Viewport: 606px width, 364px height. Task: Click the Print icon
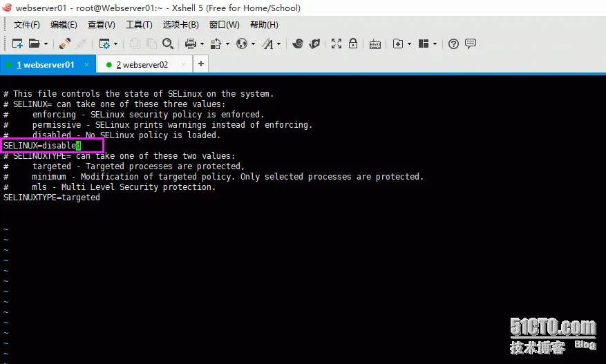coord(191,44)
